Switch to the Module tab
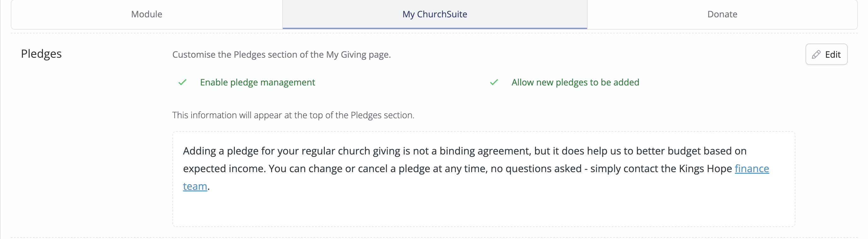Screen dimensions: 868x239 click(146, 14)
